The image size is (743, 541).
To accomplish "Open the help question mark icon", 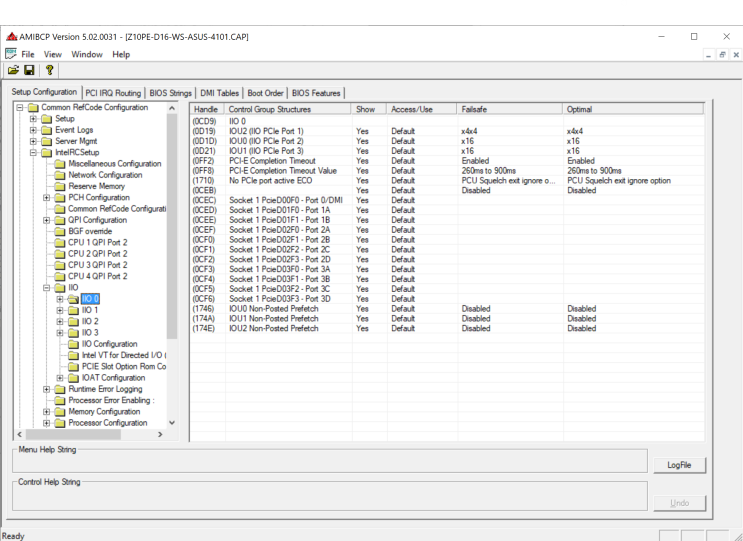I will click(x=49, y=70).
